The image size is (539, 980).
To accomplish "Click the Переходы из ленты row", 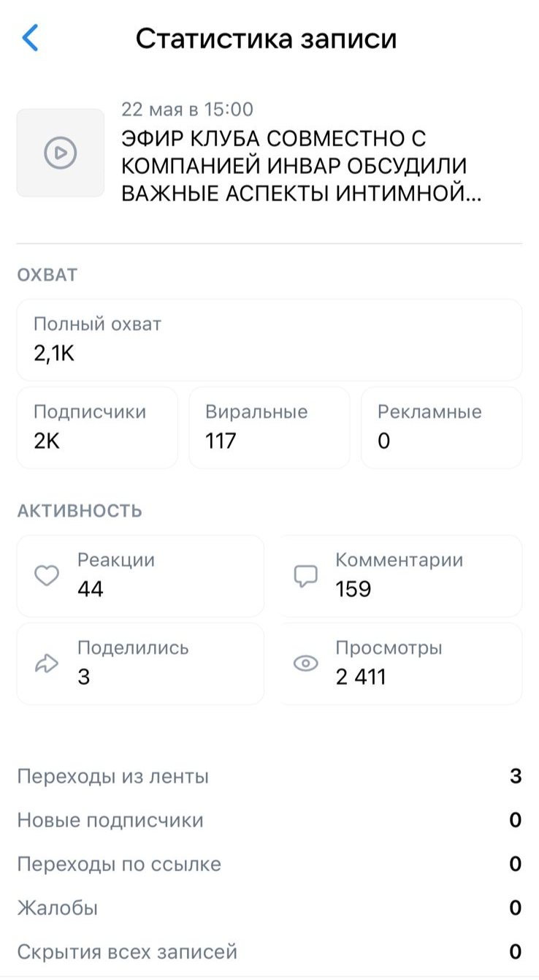I will 269,776.
